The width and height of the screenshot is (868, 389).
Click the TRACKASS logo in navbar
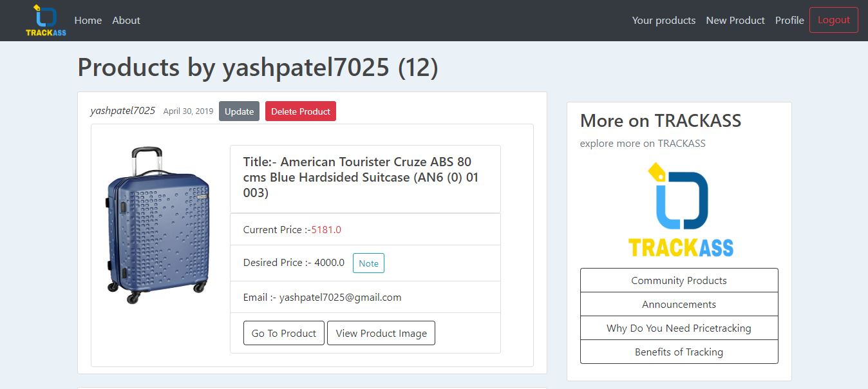pyautogui.click(x=46, y=21)
